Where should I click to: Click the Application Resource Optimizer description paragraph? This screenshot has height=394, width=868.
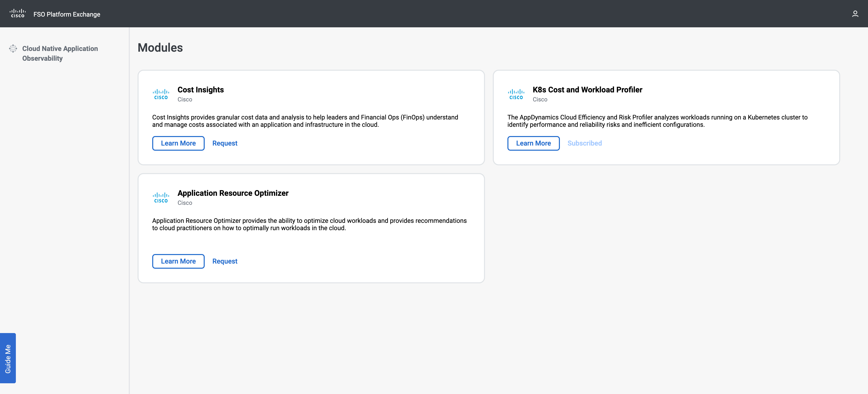(309, 224)
